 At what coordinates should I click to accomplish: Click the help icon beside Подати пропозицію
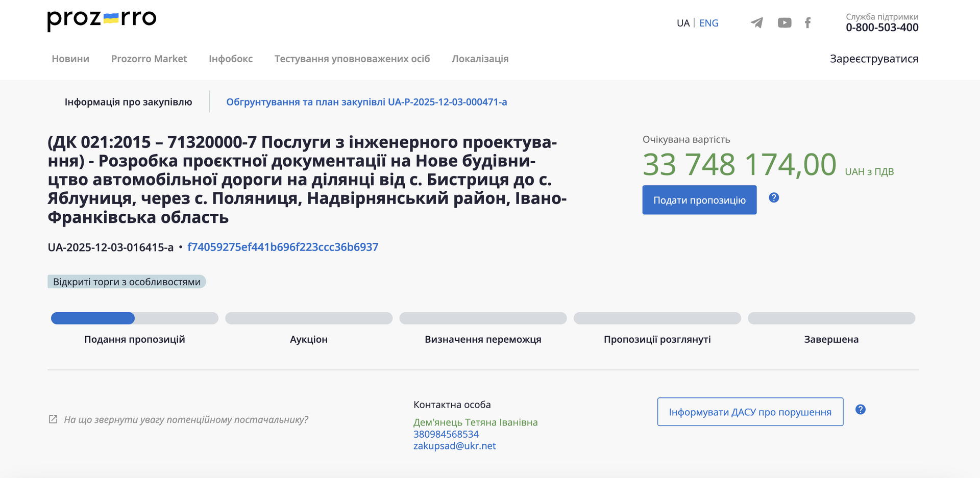pyautogui.click(x=774, y=198)
